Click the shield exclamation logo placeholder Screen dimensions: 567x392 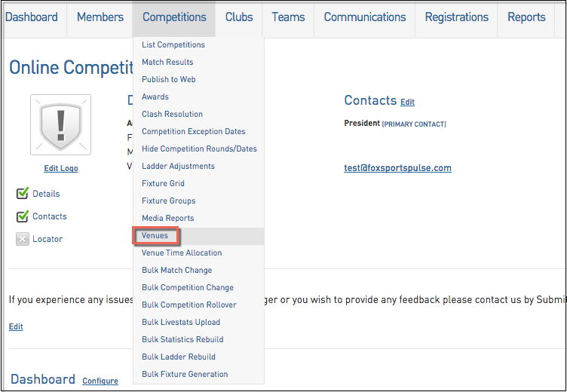61,124
